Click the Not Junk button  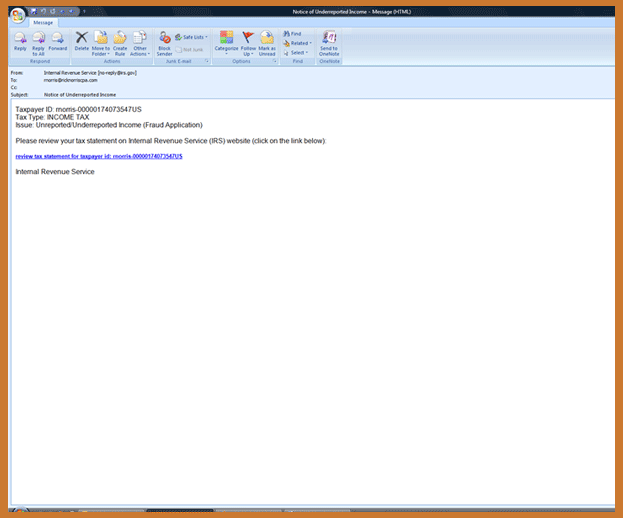click(193, 48)
